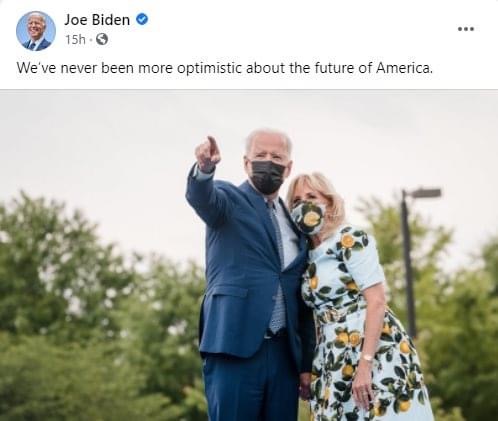This screenshot has height=421, width=498.
Task: Click the 15h post timestamp
Action: tap(75, 40)
